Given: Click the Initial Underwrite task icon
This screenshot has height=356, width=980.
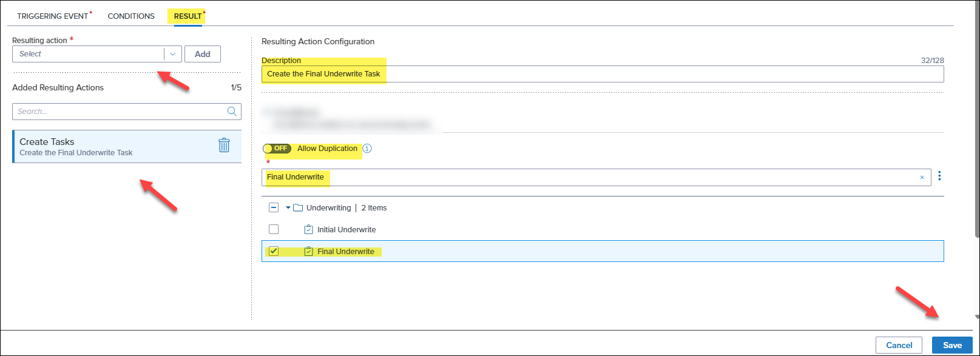Looking at the screenshot, I should pos(308,230).
